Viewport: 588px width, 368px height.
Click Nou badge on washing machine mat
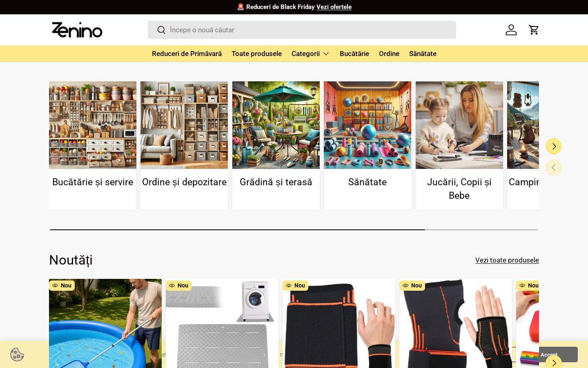179,285
